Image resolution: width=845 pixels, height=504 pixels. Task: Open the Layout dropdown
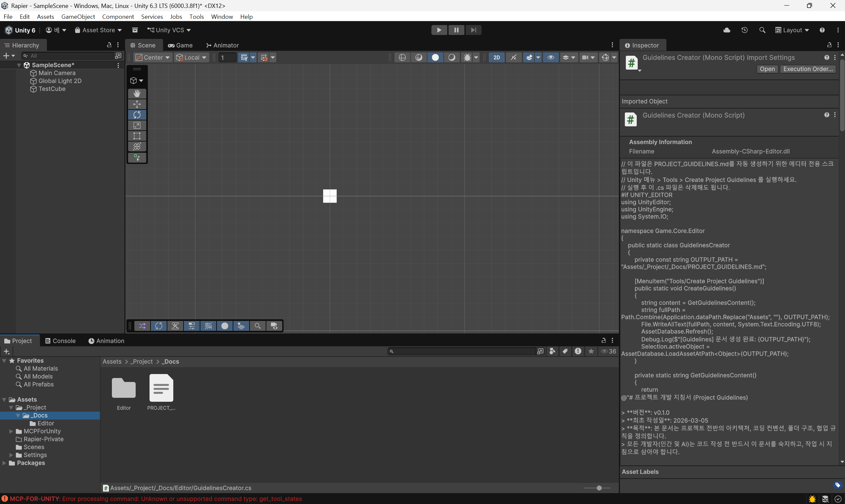click(x=792, y=30)
